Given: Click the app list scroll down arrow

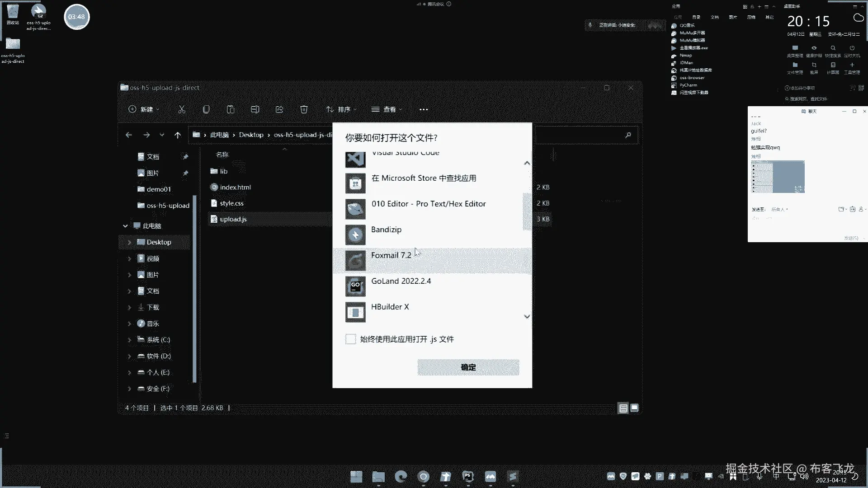Looking at the screenshot, I should point(527,317).
